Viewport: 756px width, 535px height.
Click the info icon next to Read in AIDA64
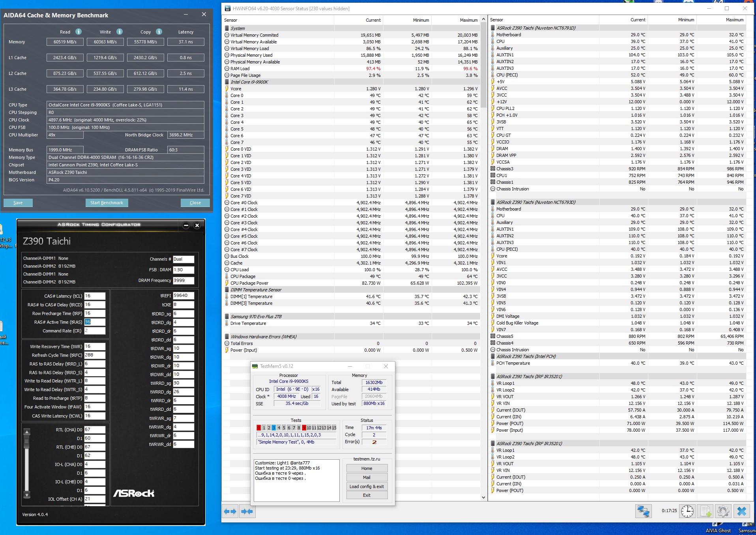(x=79, y=32)
